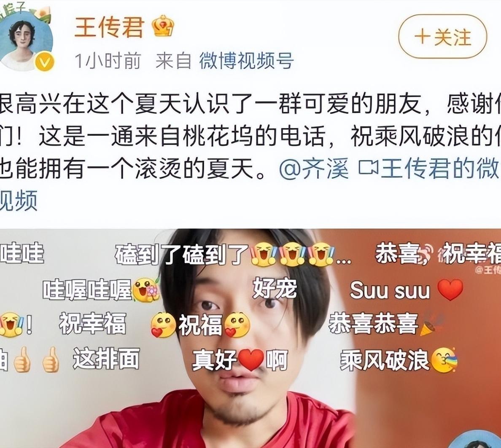The image size is (501, 448).
Task: Click the heart-holding emoji before 祝福
Action: tap(164, 325)
